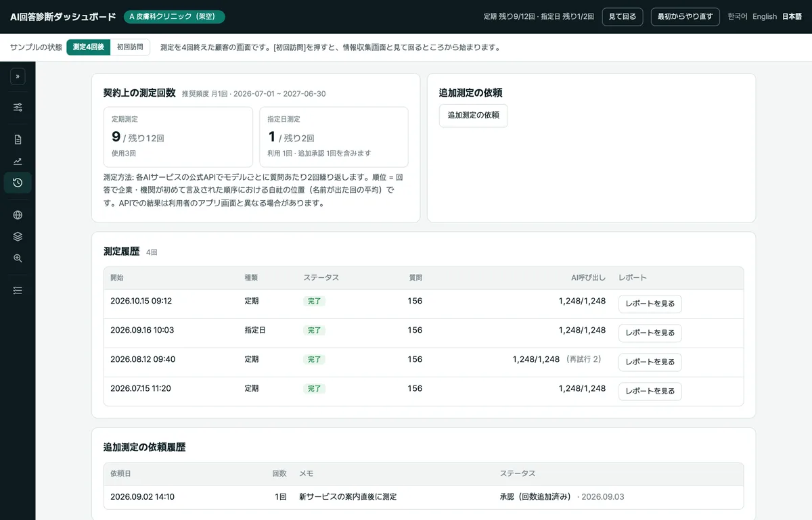This screenshot has width=812, height=520.
Task: Click the 完了 status of 2026.10.15 row
Action: pos(314,302)
